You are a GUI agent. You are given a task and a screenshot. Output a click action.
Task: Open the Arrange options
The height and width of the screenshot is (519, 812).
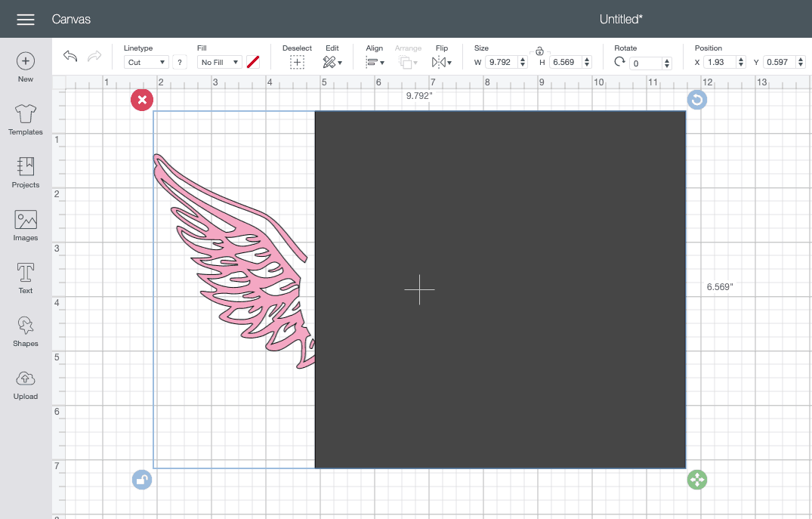[408, 63]
